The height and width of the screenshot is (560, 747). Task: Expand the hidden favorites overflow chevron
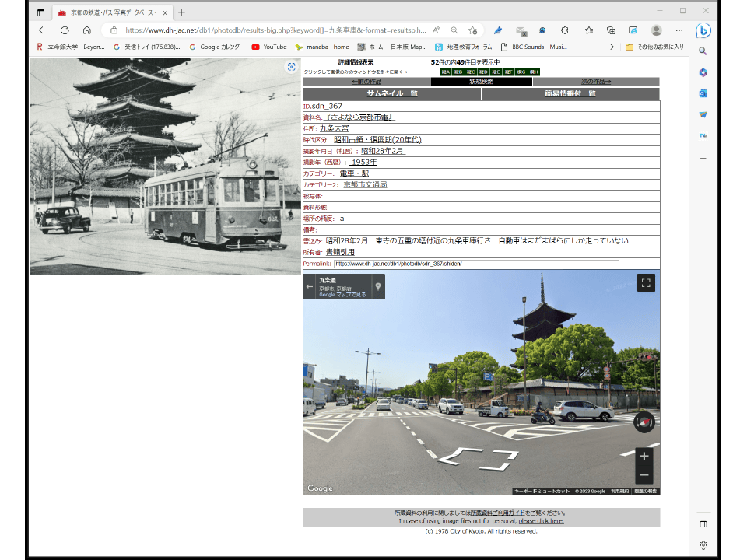point(612,47)
